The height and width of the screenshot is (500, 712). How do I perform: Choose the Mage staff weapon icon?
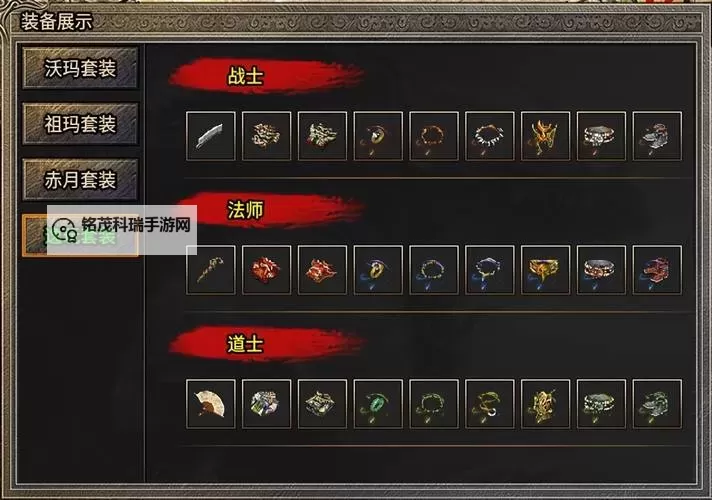tap(211, 270)
